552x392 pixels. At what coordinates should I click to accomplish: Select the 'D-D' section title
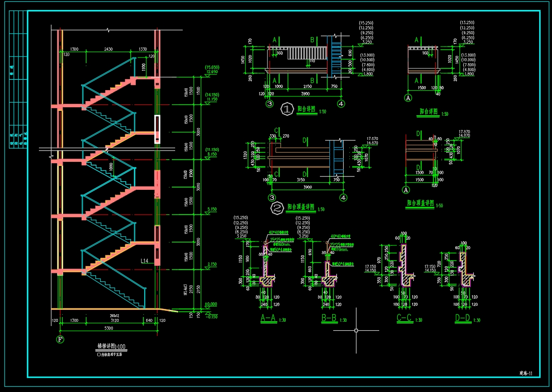[463, 318]
